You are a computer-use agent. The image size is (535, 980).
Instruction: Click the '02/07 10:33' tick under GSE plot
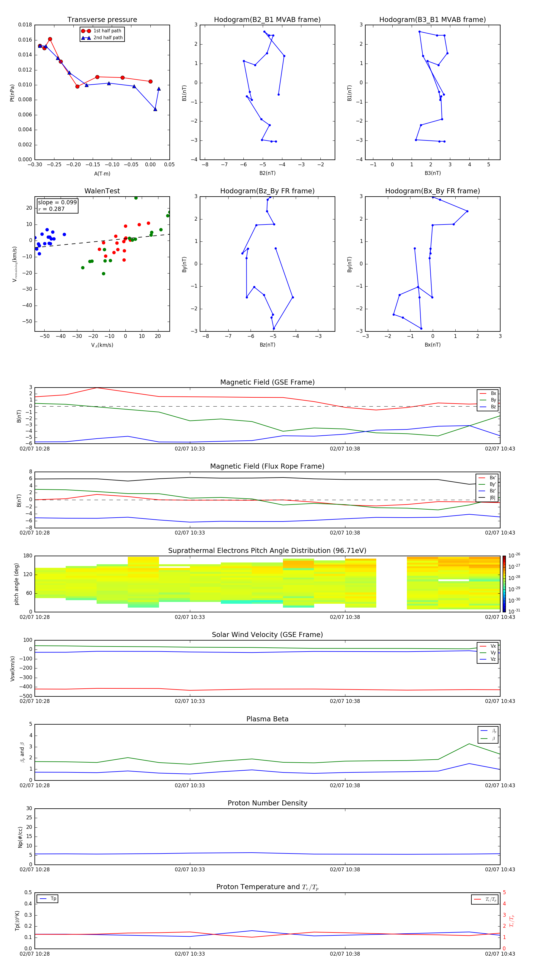point(190,449)
